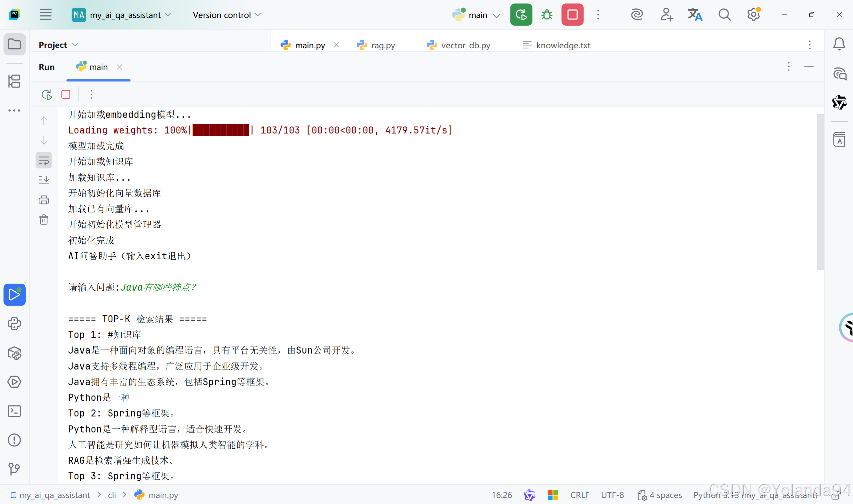Toggle scroll to end of console

(x=44, y=180)
